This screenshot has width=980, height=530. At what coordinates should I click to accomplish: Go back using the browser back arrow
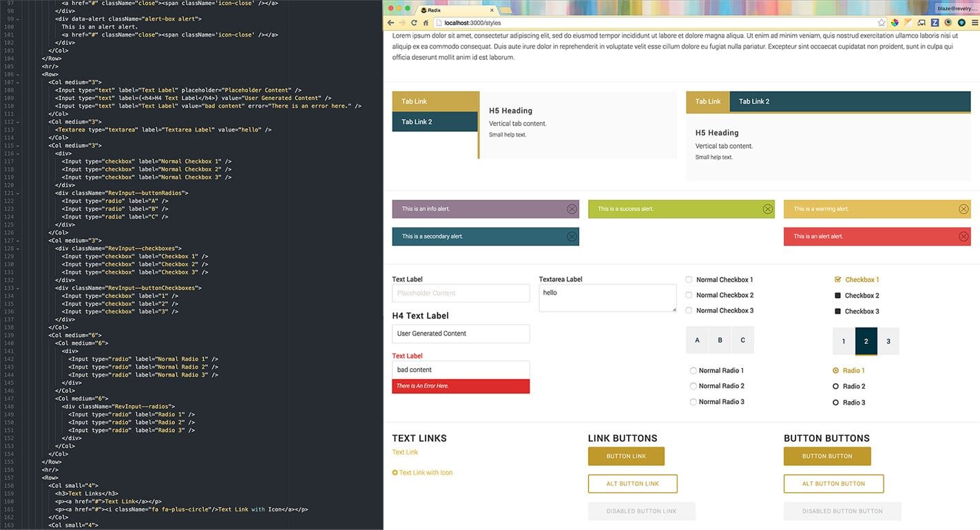pyautogui.click(x=391, y=23)
